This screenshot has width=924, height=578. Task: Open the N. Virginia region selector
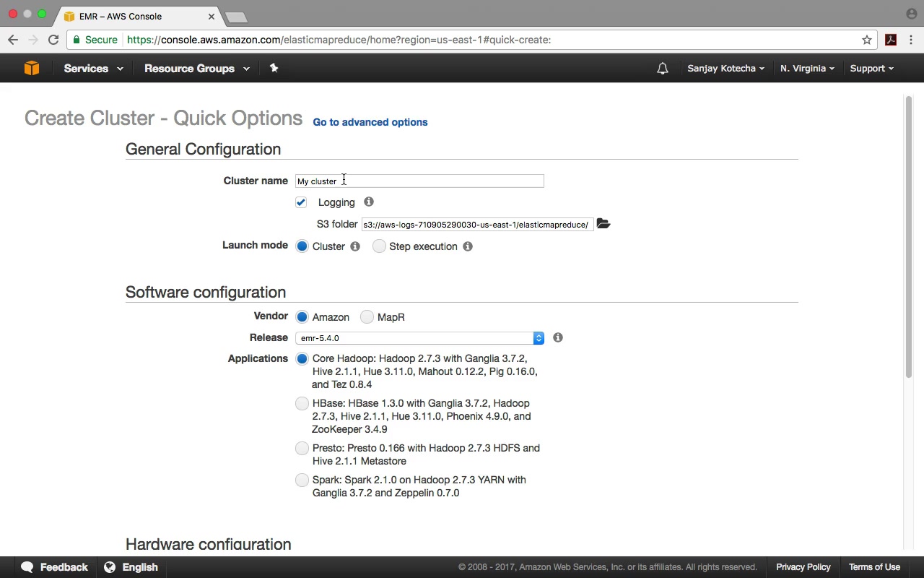(x=807, y=69)
